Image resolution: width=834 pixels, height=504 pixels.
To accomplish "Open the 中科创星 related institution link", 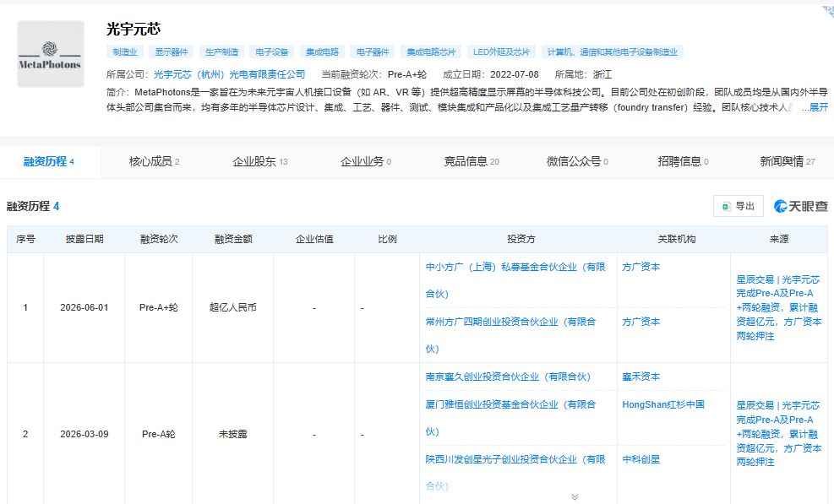I will point(641,459).
